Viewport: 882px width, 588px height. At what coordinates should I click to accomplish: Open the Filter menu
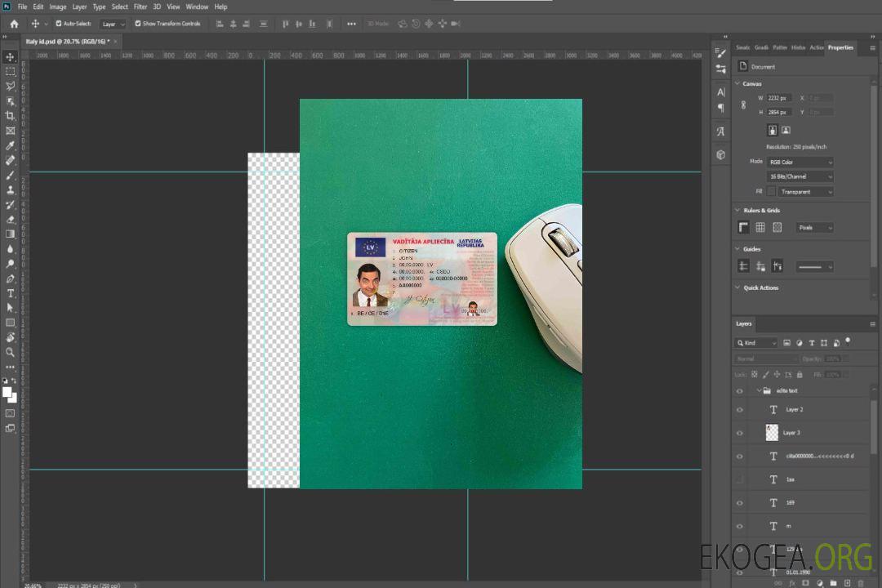(140, 7)
